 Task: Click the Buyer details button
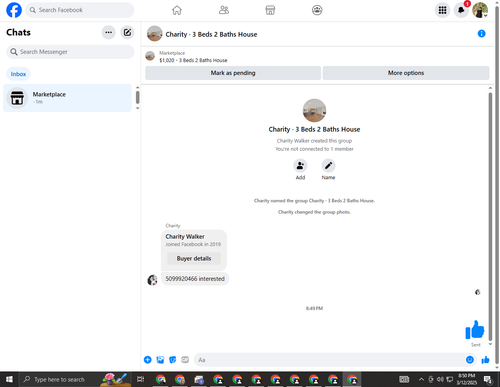coord(194,258)
